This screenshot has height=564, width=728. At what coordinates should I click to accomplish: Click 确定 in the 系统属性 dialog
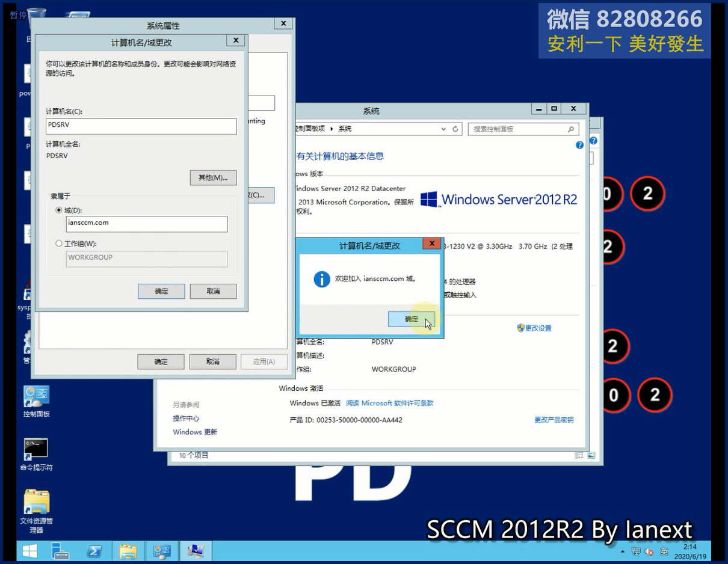(x=161, y=361)
